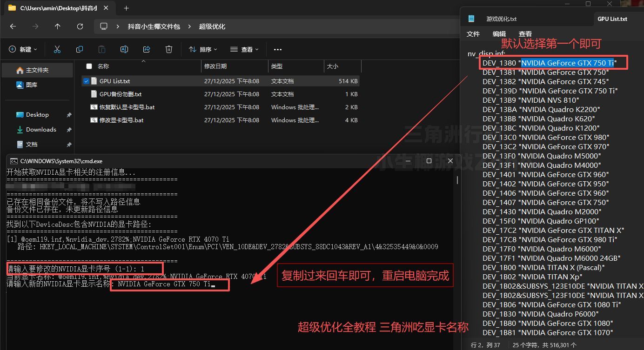
Task: Open 主文件夹 in the sidebar
Action: [37, 70]
